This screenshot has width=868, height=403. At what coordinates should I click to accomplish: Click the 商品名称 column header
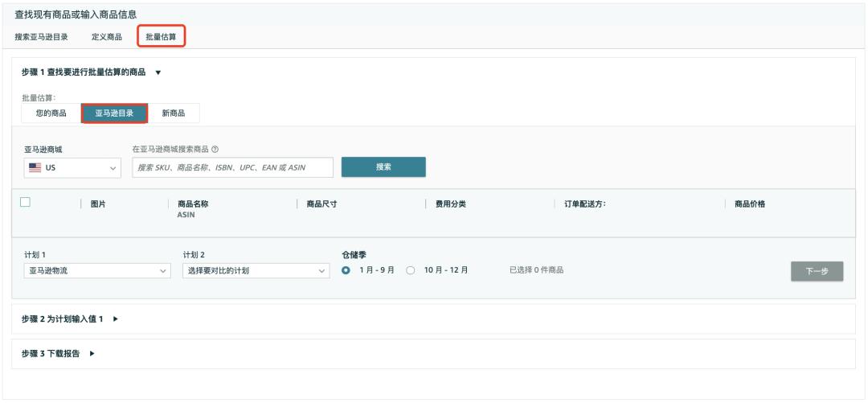(193, 204)
